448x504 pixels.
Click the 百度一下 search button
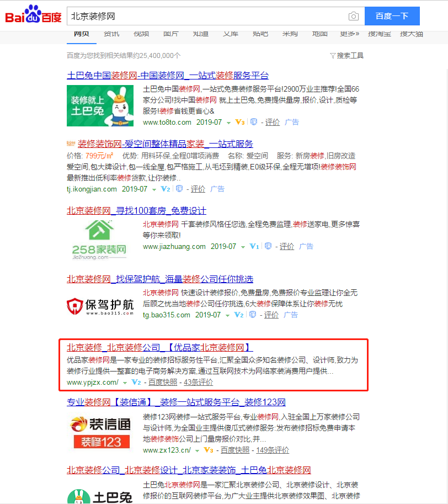392,16
